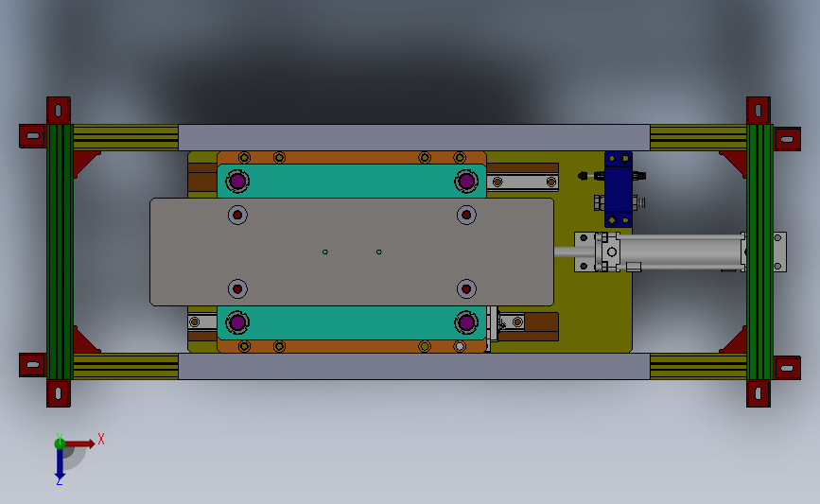Click the red X axis of the orientation triad
Screen dimensions: 820x504
80,443
